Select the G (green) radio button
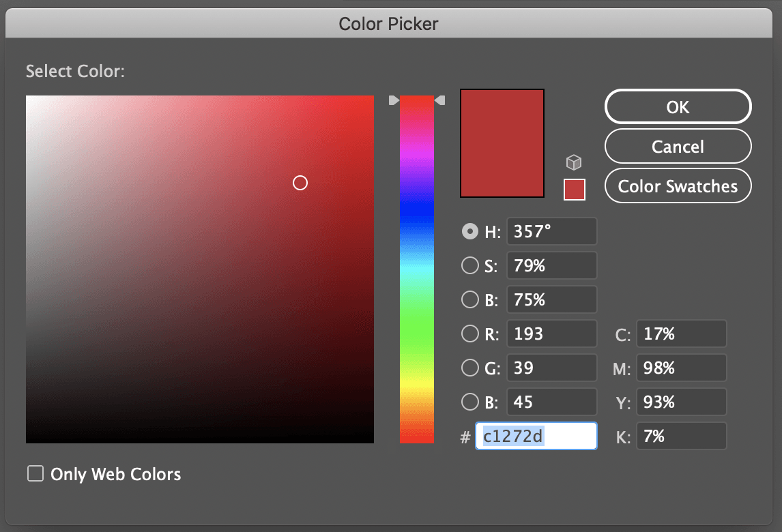Image resolution: width=782 pixels, height=532 pixels. [x=470, y=368]
